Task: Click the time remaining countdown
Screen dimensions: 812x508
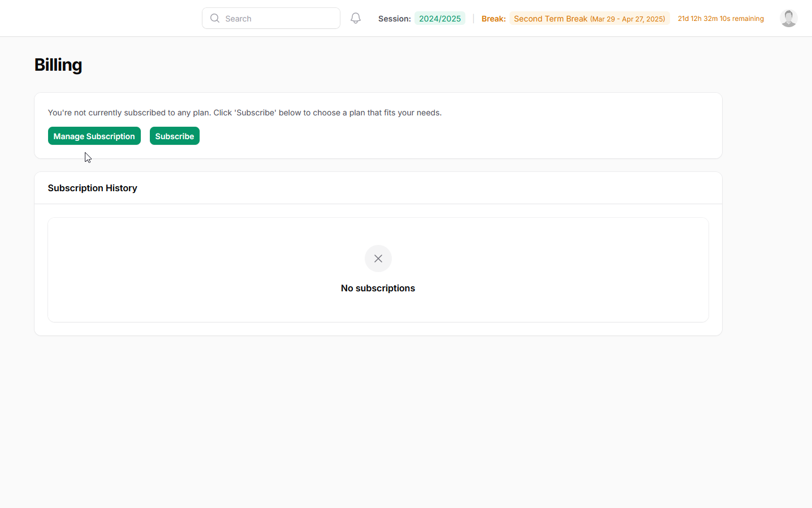Action: pyautogui.click(x=720, y=19)
